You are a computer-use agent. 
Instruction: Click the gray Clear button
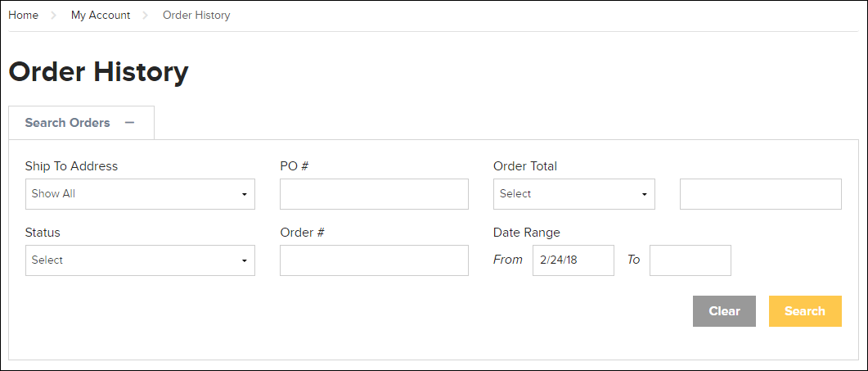(724, 311)
